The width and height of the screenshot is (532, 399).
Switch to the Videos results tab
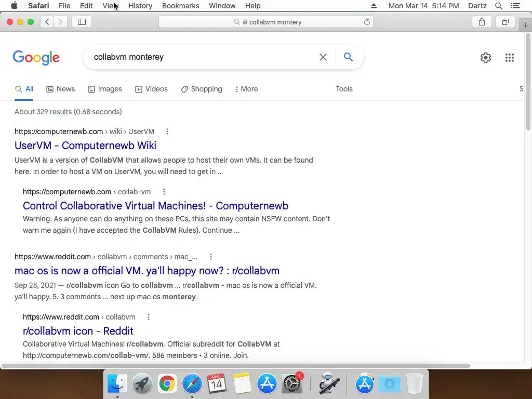click(151, 89)
